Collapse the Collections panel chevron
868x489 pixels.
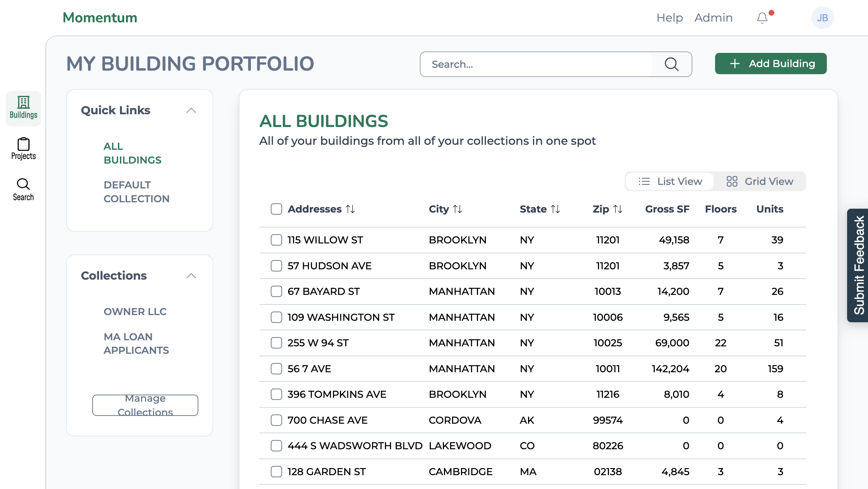coord(191,276)
